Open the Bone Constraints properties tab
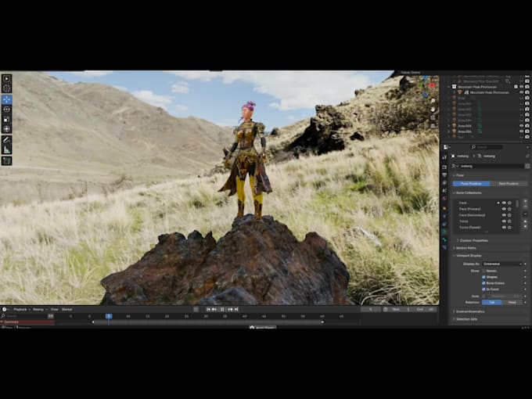The height and width of the screenshot is (399, 532). (444, 248)
